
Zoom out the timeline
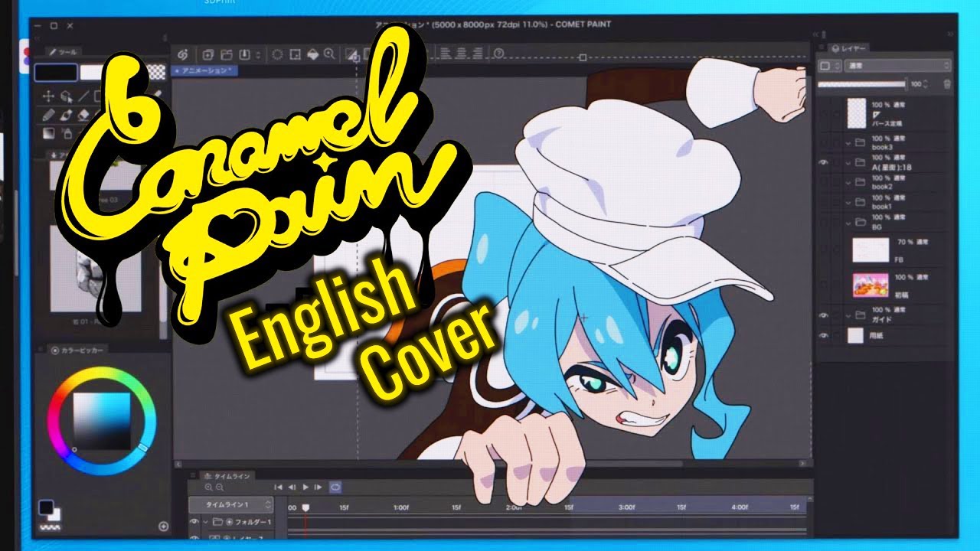pos(220,487)
